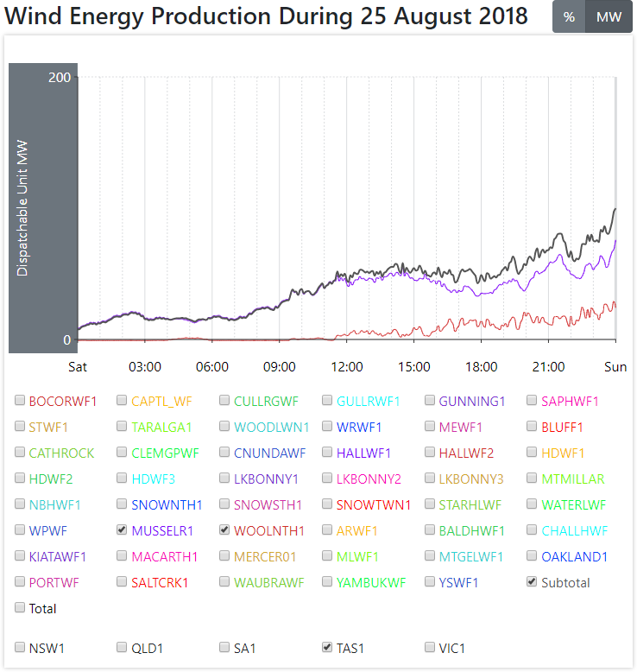
Task: Disable the Subtotal series checkbox
Action: coord(532,582)
